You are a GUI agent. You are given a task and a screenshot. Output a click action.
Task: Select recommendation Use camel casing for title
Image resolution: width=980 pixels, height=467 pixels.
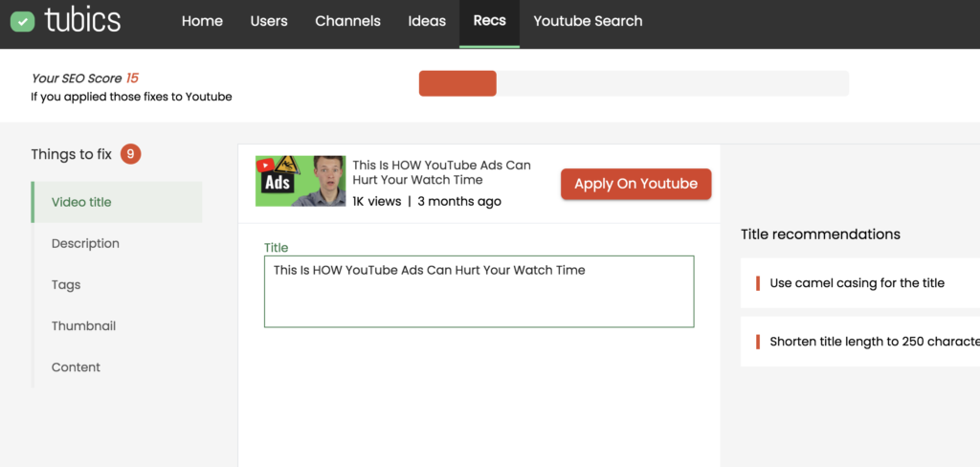pyautogui.click(x=860, y=283)
